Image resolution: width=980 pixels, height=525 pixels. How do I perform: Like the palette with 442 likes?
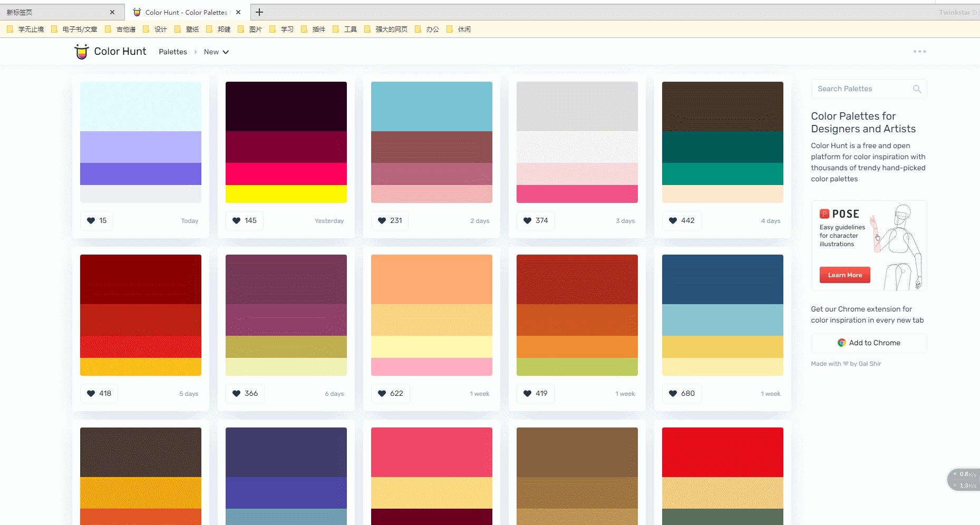682,220
